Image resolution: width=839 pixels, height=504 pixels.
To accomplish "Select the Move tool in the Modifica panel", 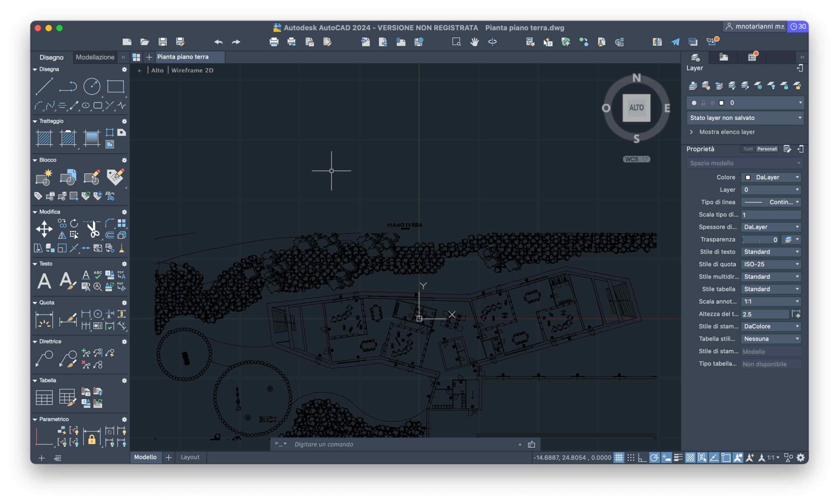I will click(44, 229).
